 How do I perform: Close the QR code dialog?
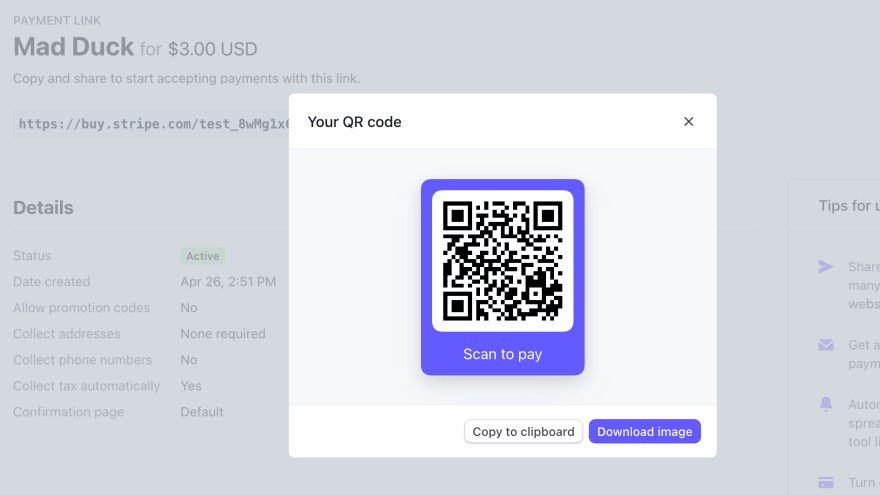[689, 121]
